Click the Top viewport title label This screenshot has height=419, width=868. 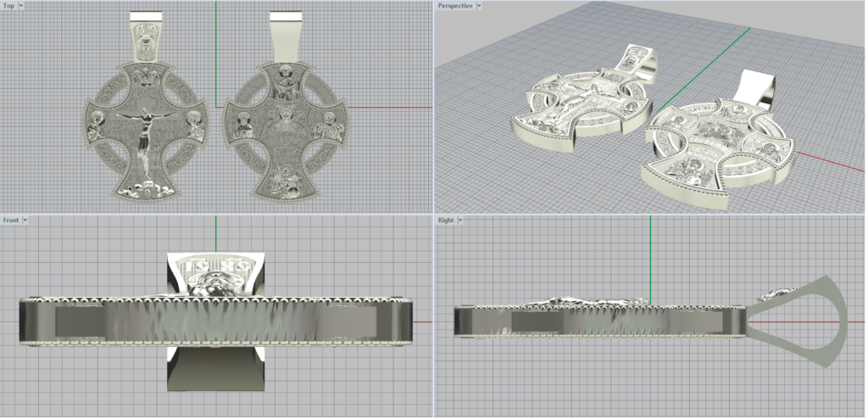pos(8,6)
